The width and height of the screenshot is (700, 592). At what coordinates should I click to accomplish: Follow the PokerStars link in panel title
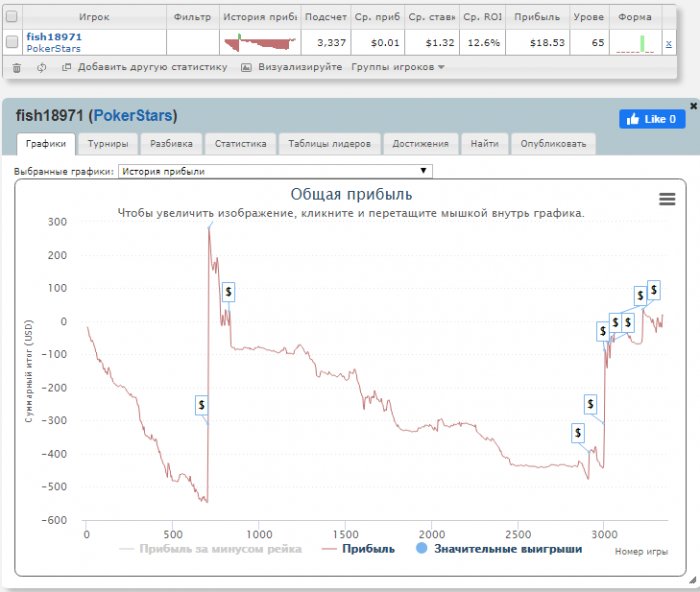(x=133, y=116)
